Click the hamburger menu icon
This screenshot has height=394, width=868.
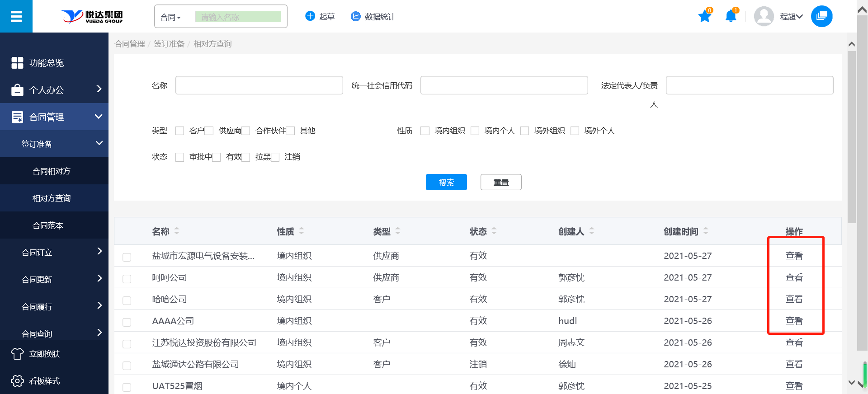tap(16, 17)
